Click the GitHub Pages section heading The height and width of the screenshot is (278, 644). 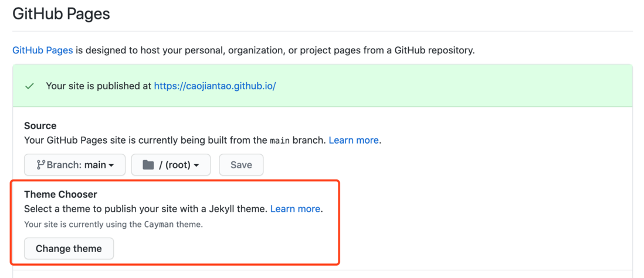[61, 14]
